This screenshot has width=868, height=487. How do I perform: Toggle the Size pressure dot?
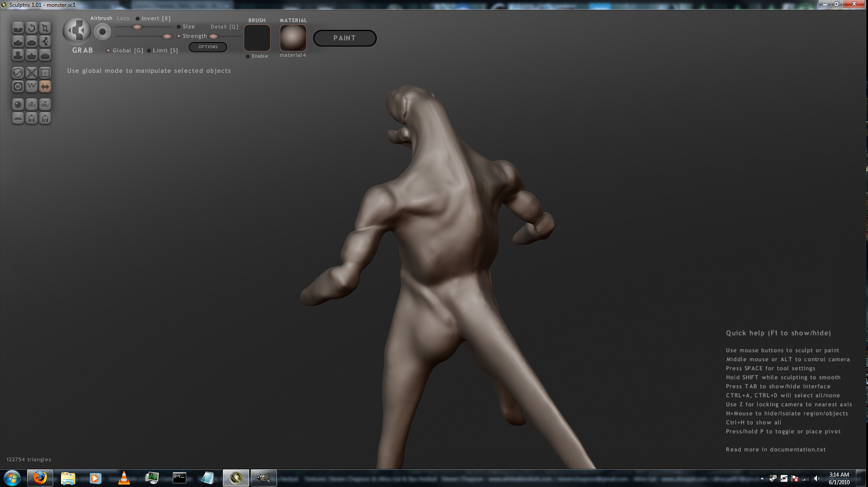click(x=179, y=27)
